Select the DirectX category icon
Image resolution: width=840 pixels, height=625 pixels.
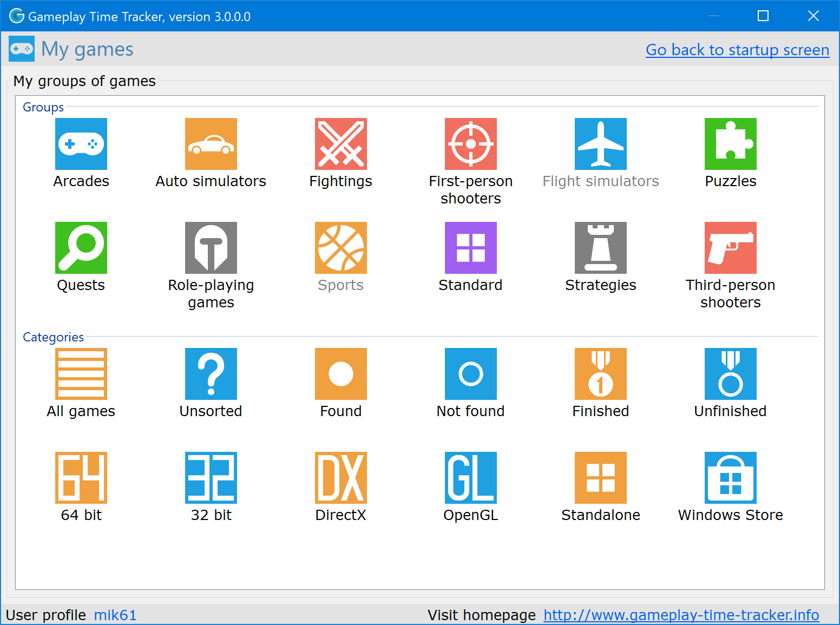tap(341, 478)
